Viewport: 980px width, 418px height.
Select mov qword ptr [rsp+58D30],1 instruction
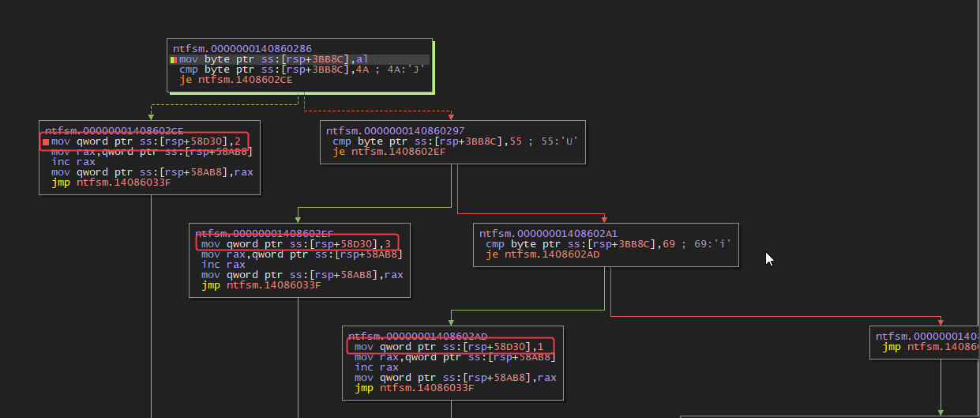[x=449, y=347]
